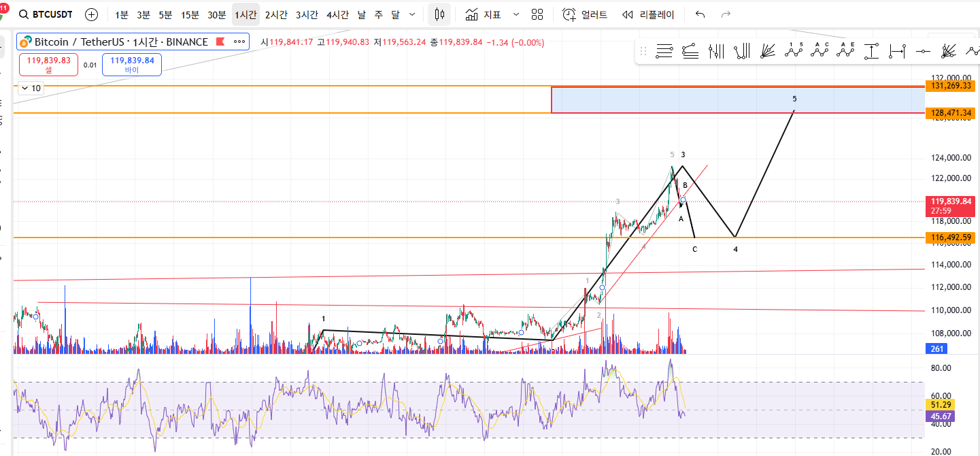Select the Fib retracement drawing tool

(664, 50)
